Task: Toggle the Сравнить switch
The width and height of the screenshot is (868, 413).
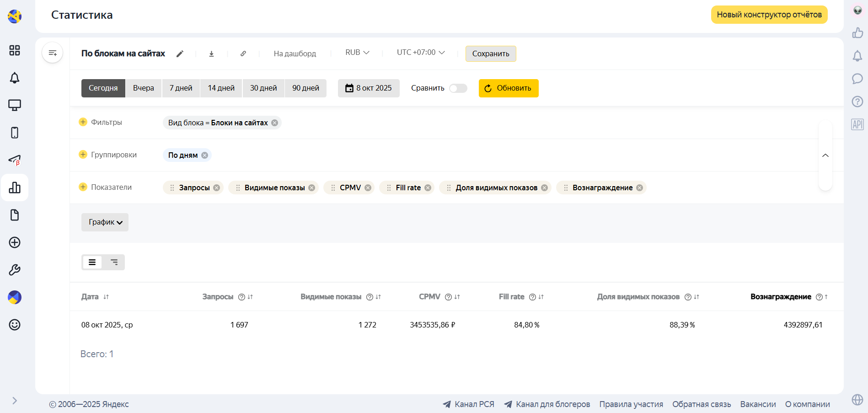Action: click(x=458, y=88)
